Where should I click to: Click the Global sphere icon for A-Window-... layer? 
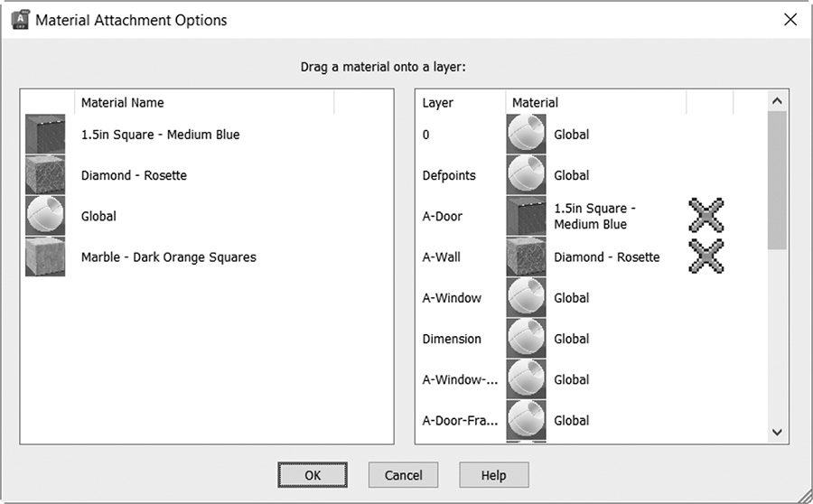click(x=527, y=379)
